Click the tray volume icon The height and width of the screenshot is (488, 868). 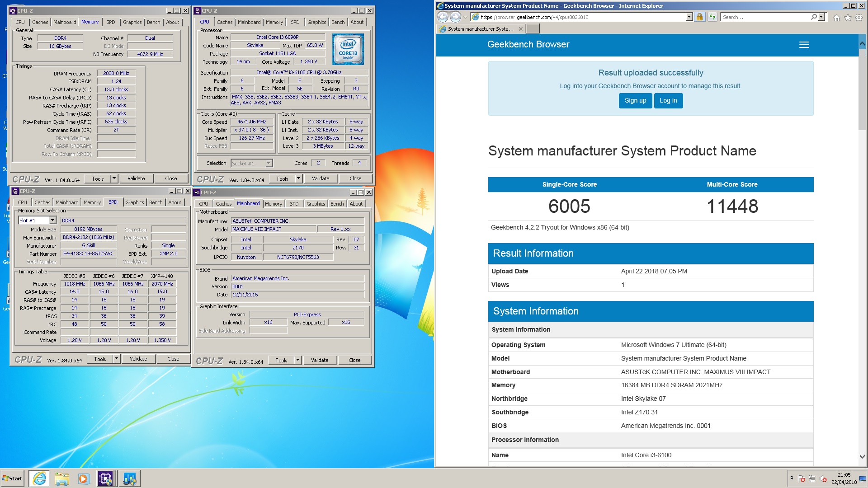point(823,479)
